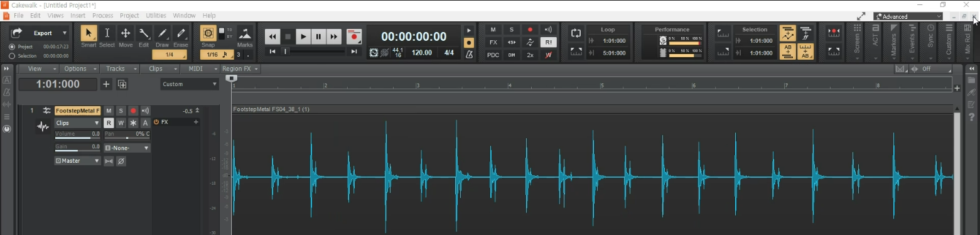The image size is (980, 235).
Task: Click the tempo value 120.00
Action: [x=421, y=53]
